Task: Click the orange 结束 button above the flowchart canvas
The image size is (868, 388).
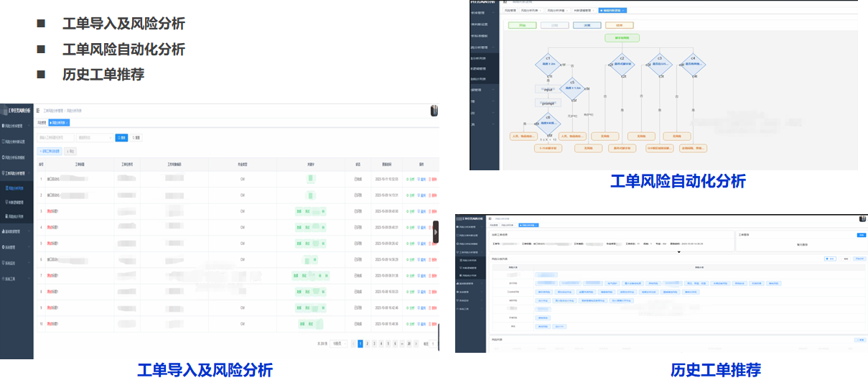Action: (619, 25)
